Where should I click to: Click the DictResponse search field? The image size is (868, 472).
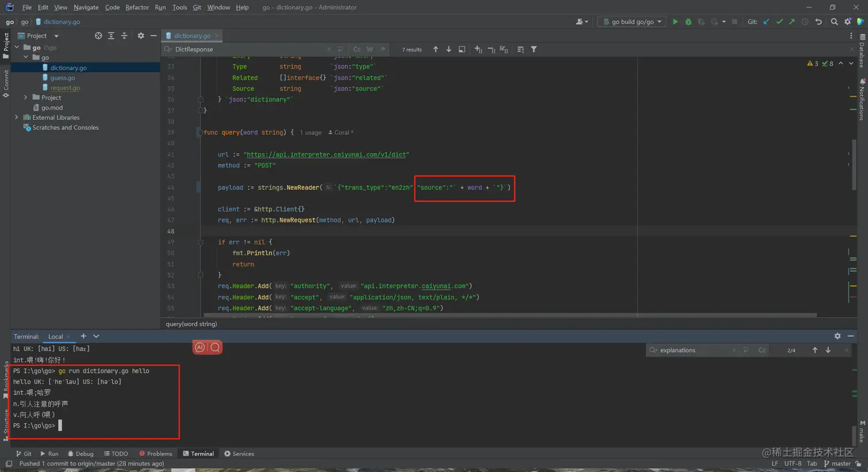click(x=247, y=49)
